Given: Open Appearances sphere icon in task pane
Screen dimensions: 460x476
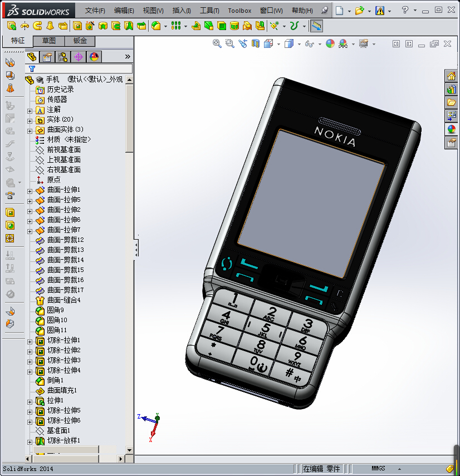Looking at the screenshot, I should [451, 129].
